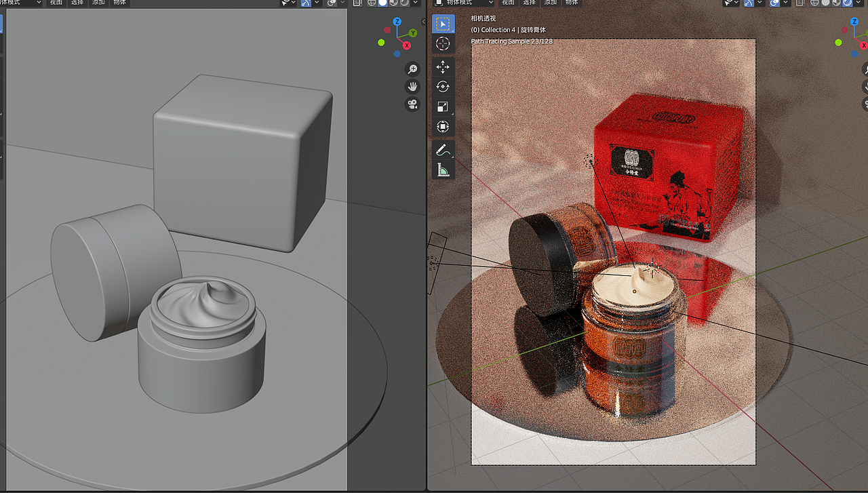The width and height of the screenshot is (868, 493).
Task: Toggle X-ray in right viewport header
Action: click(801, 3)
